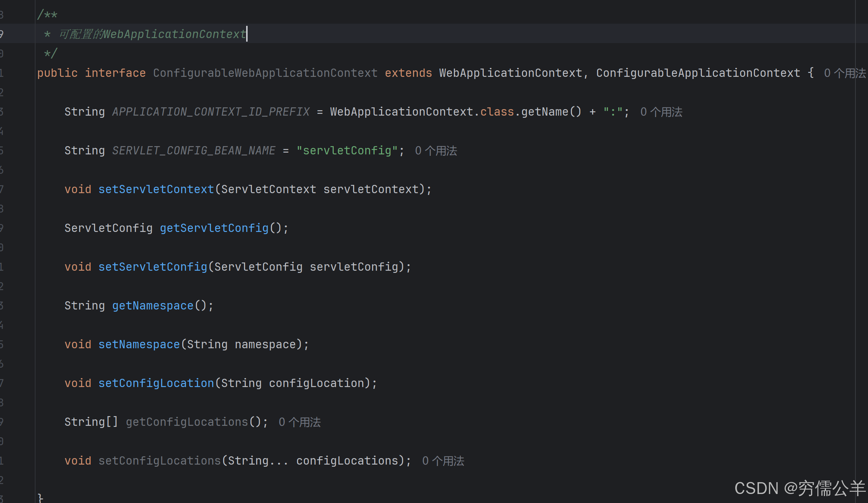Click the '0 个用法' hint after interface declaration

[845, 73]
